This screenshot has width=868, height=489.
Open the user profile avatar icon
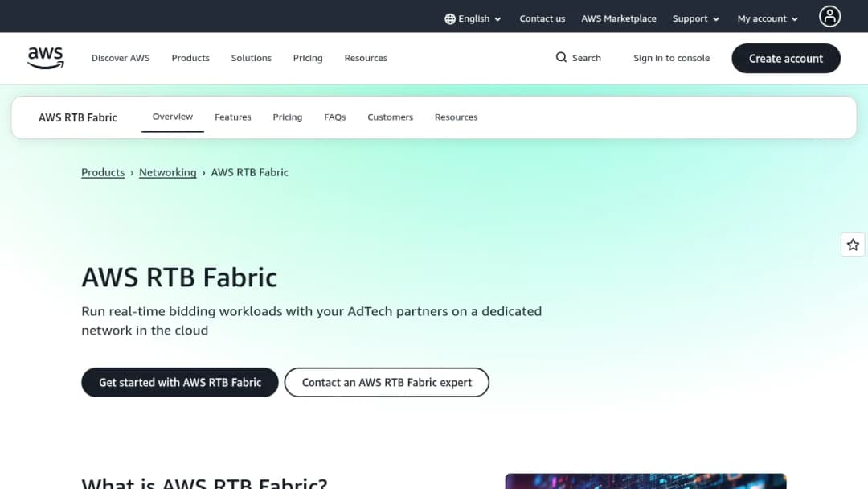(x=829, y=17)
